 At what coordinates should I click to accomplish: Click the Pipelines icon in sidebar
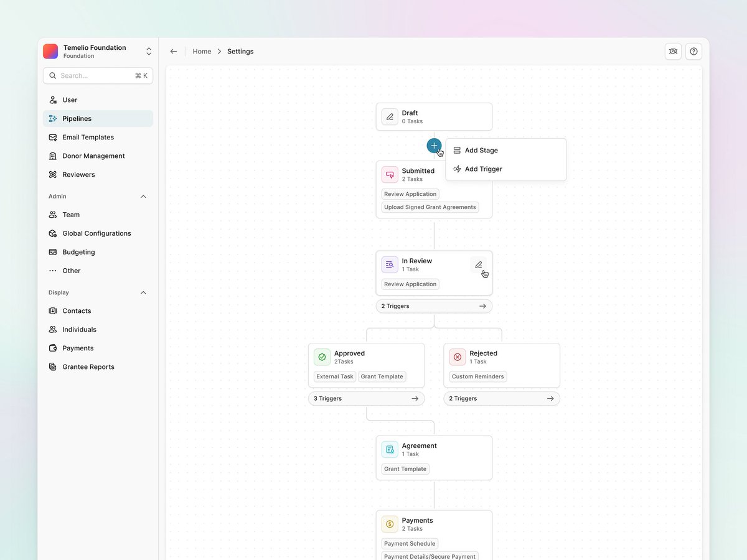point(53,118)
